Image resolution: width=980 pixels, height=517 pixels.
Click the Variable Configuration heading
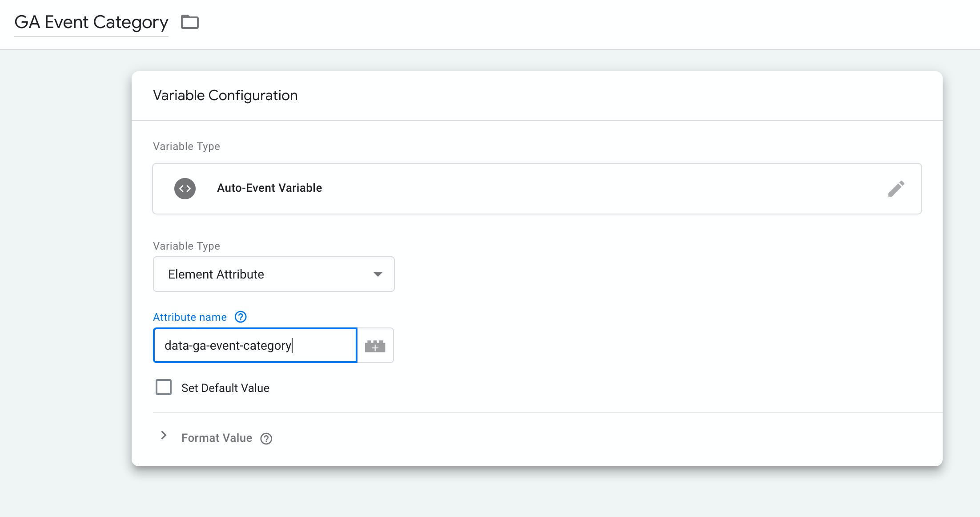click(x=225, y=95)
